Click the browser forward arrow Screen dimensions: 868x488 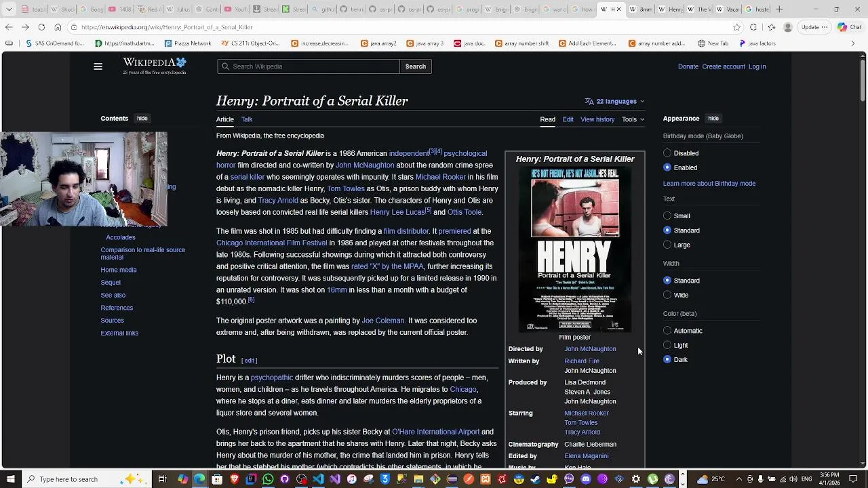pos(25,27)
